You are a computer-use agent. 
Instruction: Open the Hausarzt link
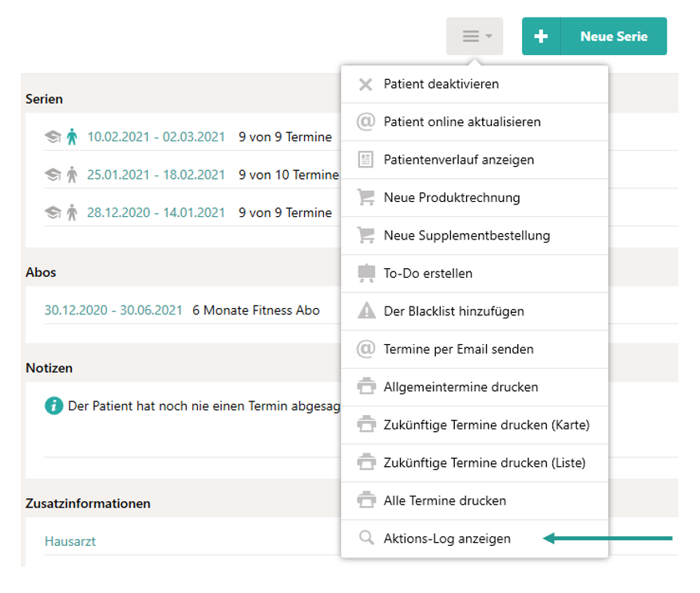(x=70, y=541)
